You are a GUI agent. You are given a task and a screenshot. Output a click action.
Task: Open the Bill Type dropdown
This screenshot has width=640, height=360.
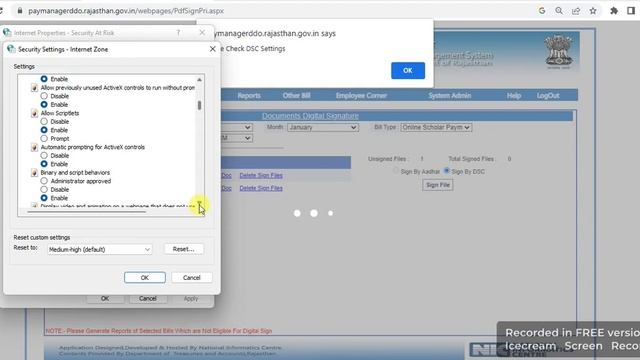click(436, 127)
